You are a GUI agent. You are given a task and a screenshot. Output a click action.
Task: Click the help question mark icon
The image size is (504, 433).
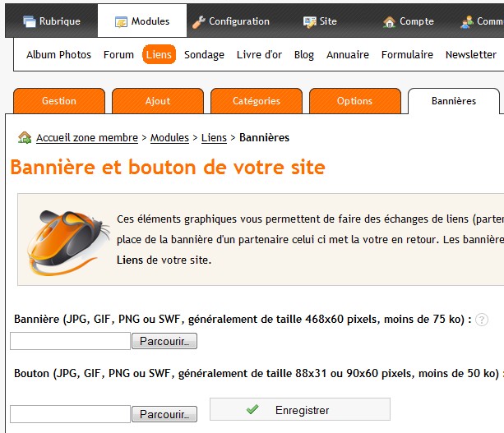click(x=482, y=320)
